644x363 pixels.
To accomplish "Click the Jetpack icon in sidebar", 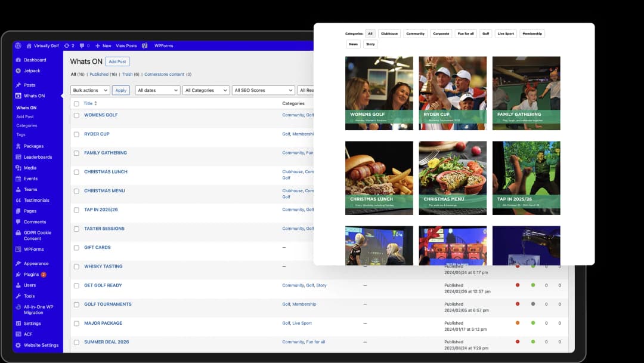I will tap(18, 71).
